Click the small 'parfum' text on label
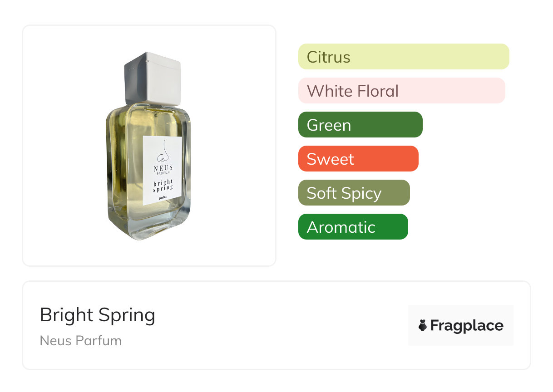The height and width of the screenshot is (392, 553). point(163,198)
